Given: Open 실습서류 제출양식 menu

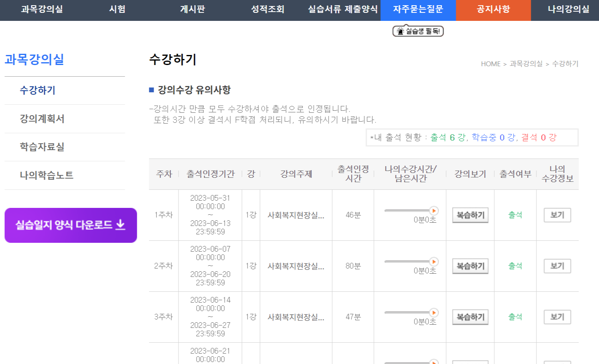Looking at the screenshot, I should tap(343, 9).
